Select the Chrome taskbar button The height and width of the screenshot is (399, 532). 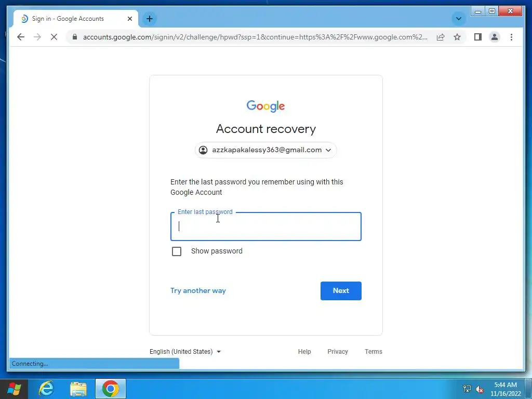(111, 389)
